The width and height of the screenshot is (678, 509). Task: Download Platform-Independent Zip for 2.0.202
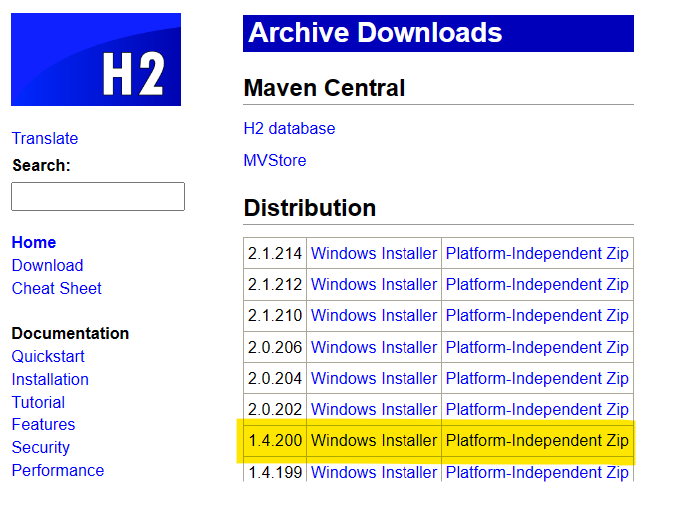(x=537, y=409)
